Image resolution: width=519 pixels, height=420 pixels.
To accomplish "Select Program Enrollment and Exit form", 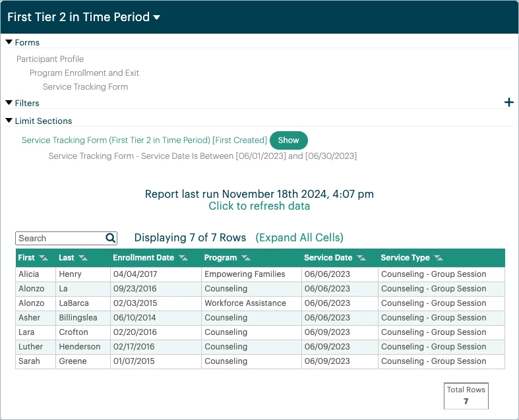I will [84, 73].
